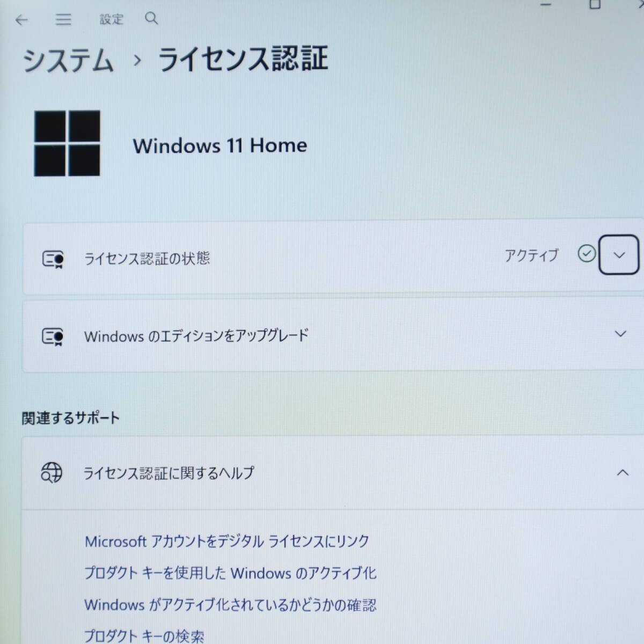The height and width of the screenshot is (644, 644).
Task: Click ライセンス認証に関するヘルプ label
Action: 169,473
